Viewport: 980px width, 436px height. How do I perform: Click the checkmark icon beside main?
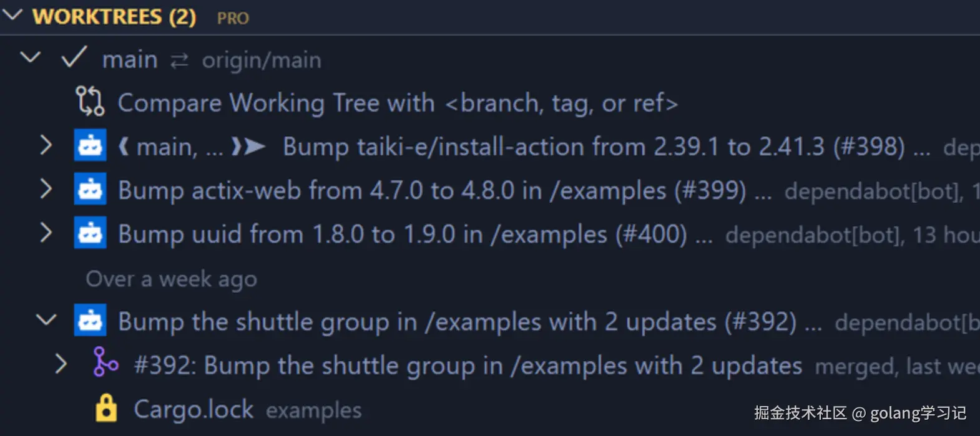click(x=74, y=58)
